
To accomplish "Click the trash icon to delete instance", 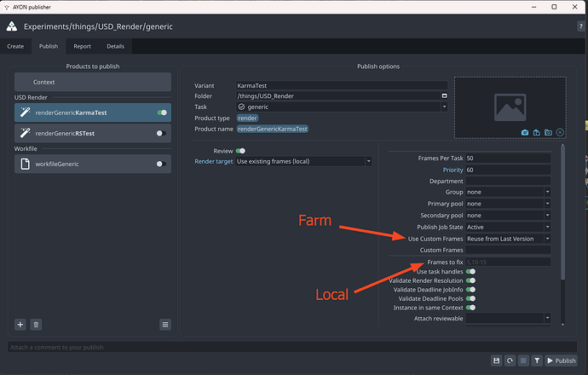I will click(x=36, y=325).
